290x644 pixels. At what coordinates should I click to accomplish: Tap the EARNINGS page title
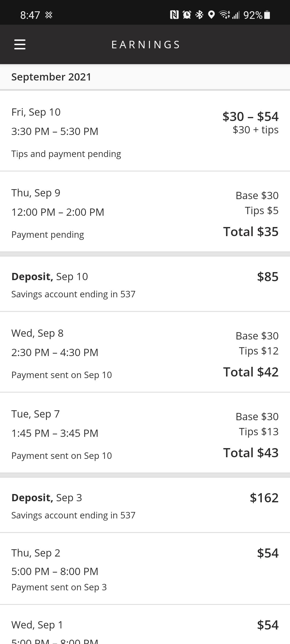tap(146, 45)
